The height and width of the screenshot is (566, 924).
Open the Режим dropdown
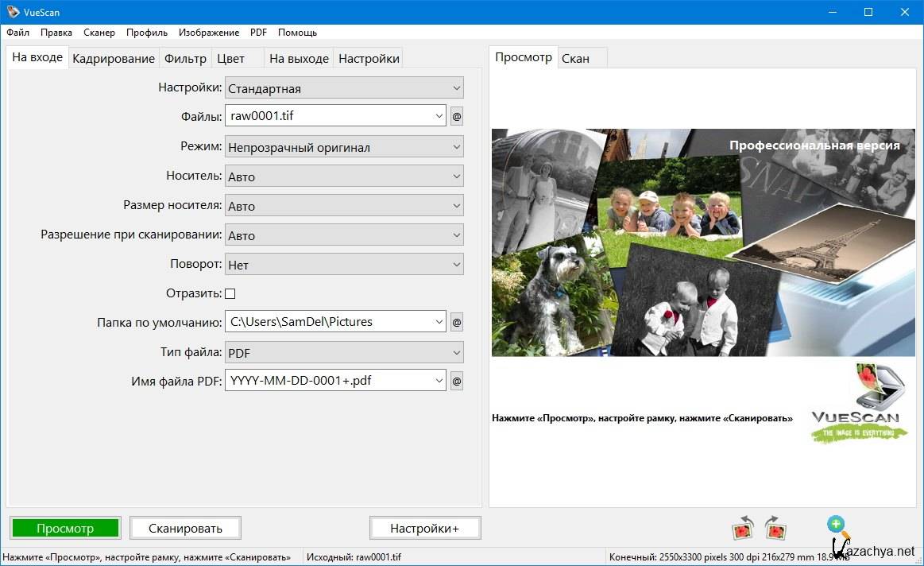[x=344, y=147]
